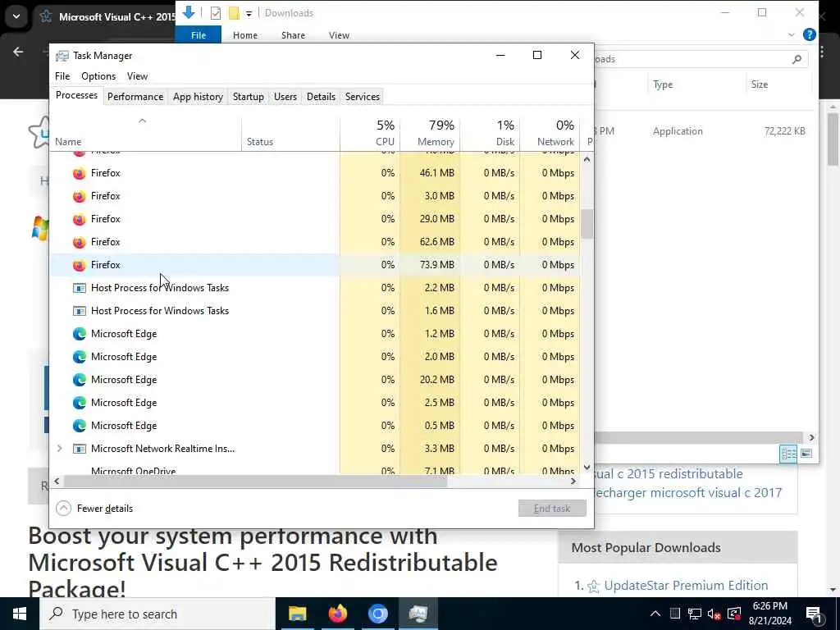Open Customize Quick Access Toolbar dropdown
The image size is (840, 630).
(x=249, y=13)
